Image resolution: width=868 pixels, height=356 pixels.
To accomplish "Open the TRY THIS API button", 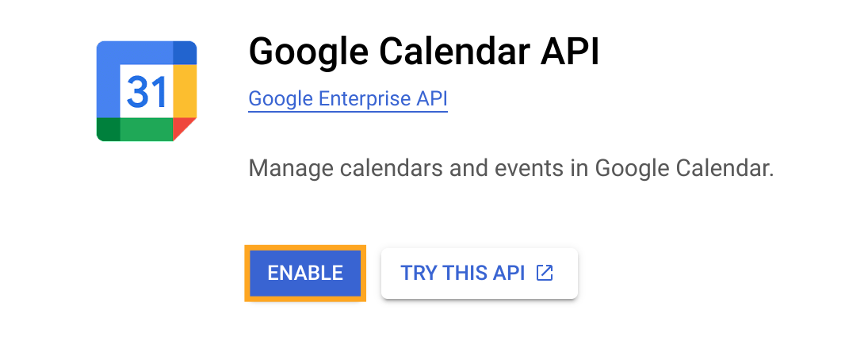I will tap(479, 274).
